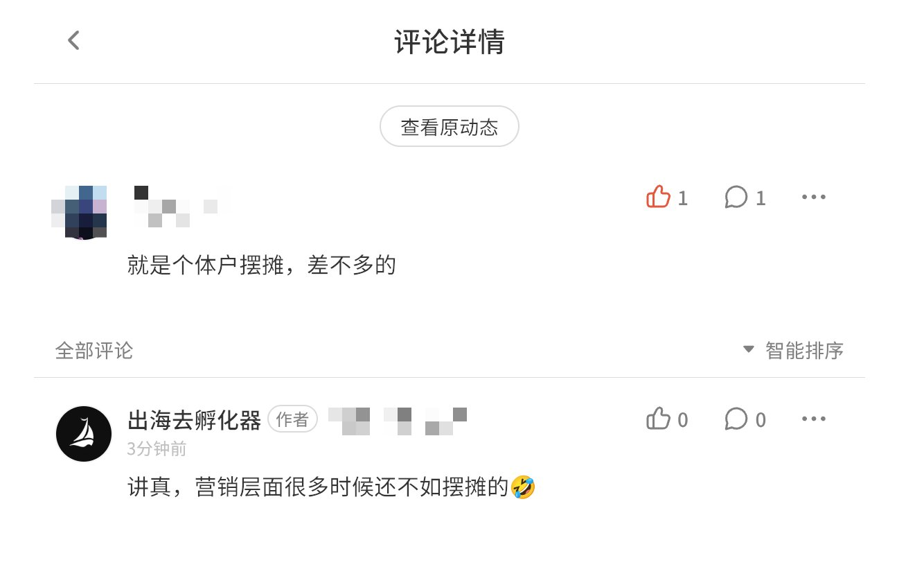Click the blurred avatar of the top commenter
Screen dimensions: 924x567
tap(80, 211)
